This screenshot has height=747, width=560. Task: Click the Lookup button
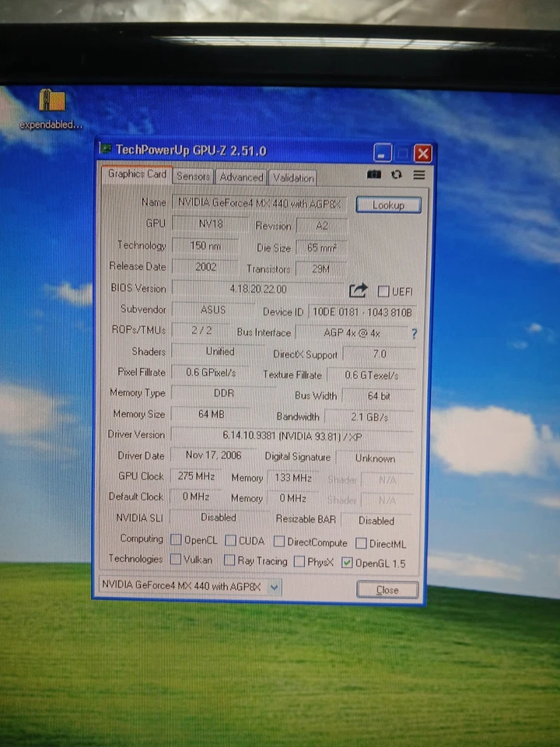(x=389, y=205)
